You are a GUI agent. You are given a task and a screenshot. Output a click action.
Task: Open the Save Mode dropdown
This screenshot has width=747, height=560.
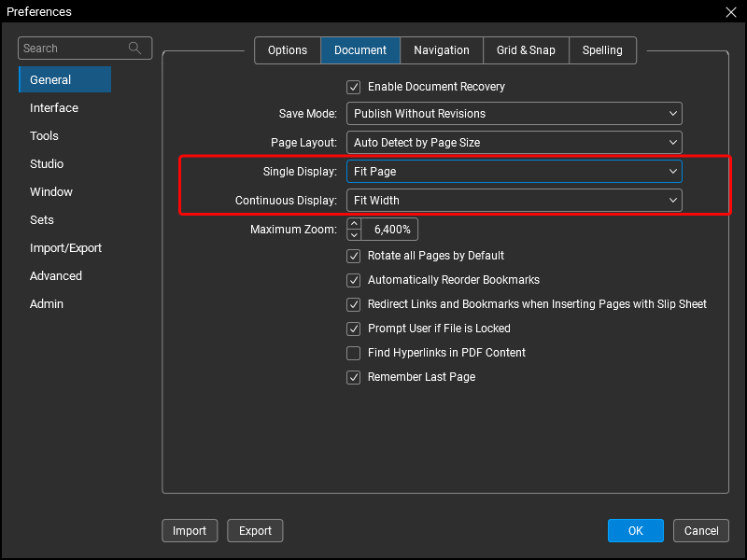(x=514, y=114)
